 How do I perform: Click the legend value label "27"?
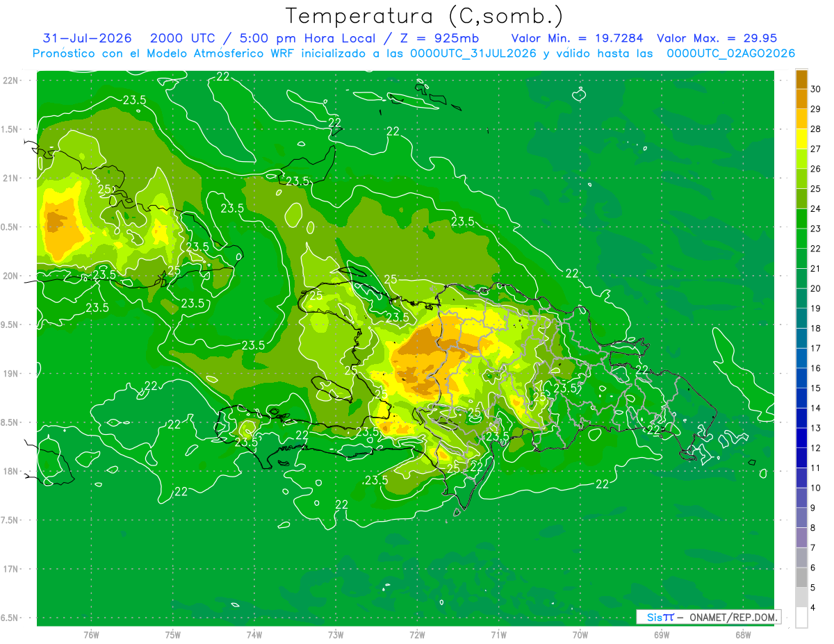(817, 149)
